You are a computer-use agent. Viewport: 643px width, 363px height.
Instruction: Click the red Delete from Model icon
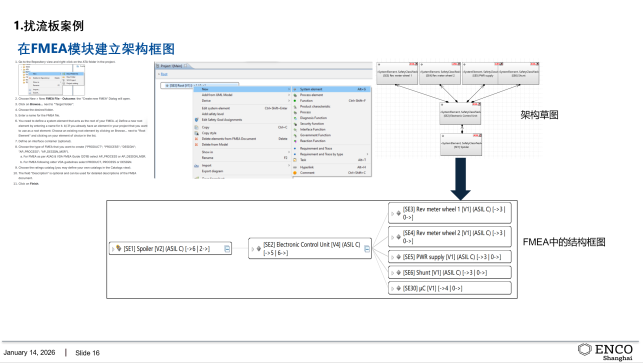coord(196,144)
